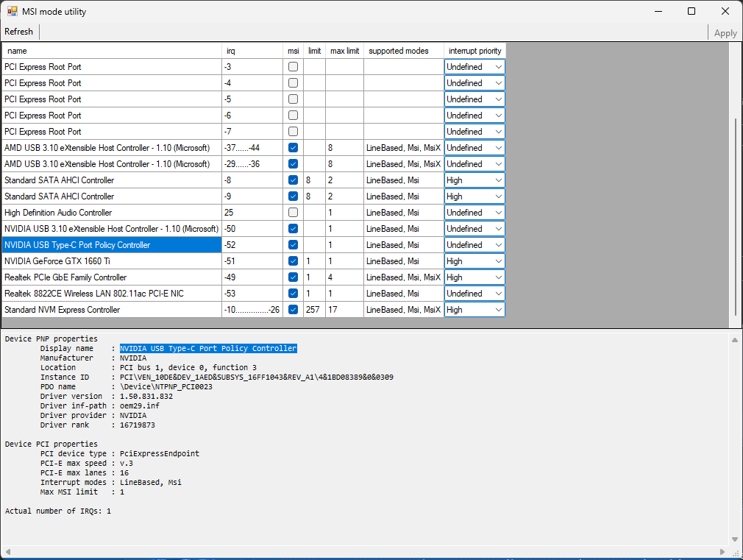Click properties pane scroll left arrow
Image resolution: width=743 pixels, height=560 pixels.
[x=8, y=552]
